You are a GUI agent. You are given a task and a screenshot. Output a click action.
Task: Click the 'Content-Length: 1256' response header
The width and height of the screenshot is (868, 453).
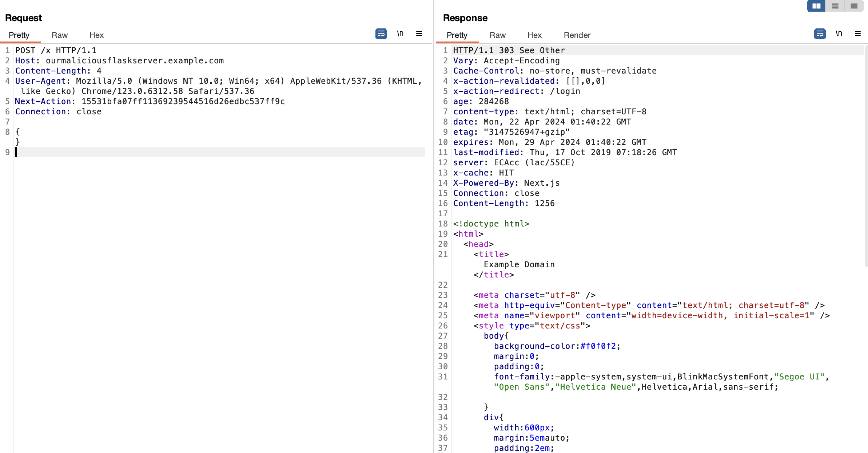[x=504, y=203]
